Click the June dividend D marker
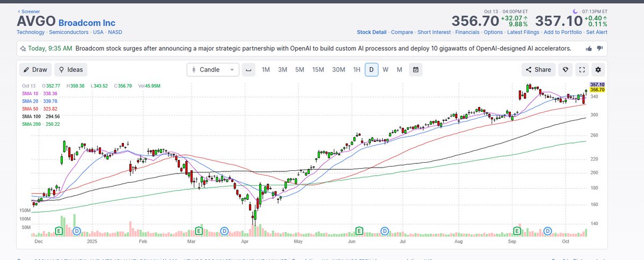The height and width of the screenshot is (260, 644). pyautogui.click(x=384, y=231)
